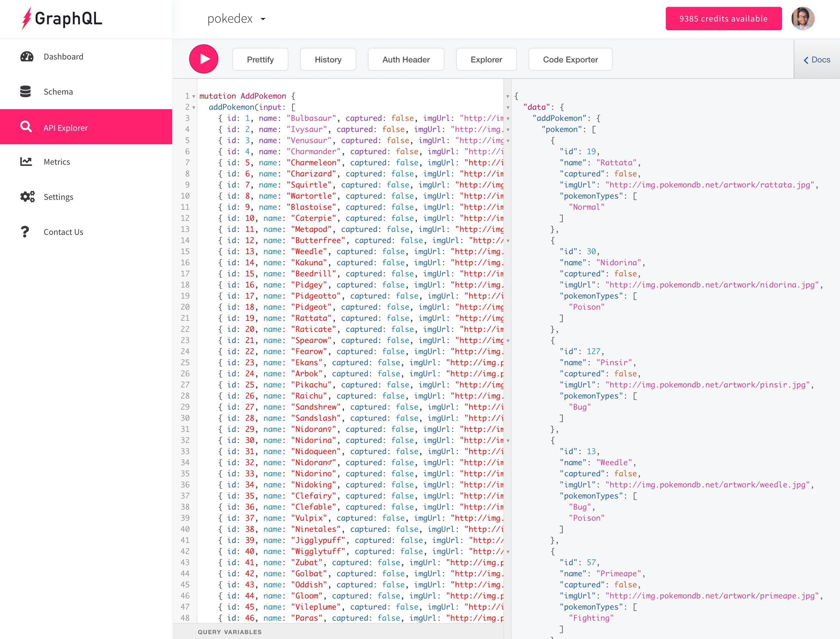This screenshot has height=639, width=840.
Task: Click the id 127 value in results
Action: (x=593, y=351)
